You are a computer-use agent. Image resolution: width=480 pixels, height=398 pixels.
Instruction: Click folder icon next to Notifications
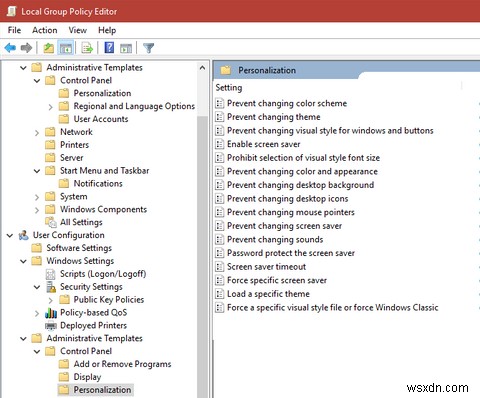pyautogui.click(x=64, y=183)
